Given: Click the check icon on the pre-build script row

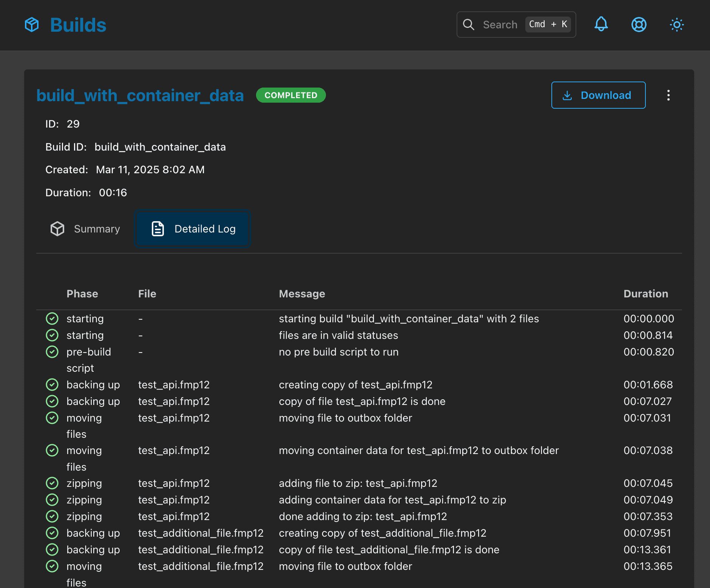Looking at the screenshot, I should coord(52,352).
